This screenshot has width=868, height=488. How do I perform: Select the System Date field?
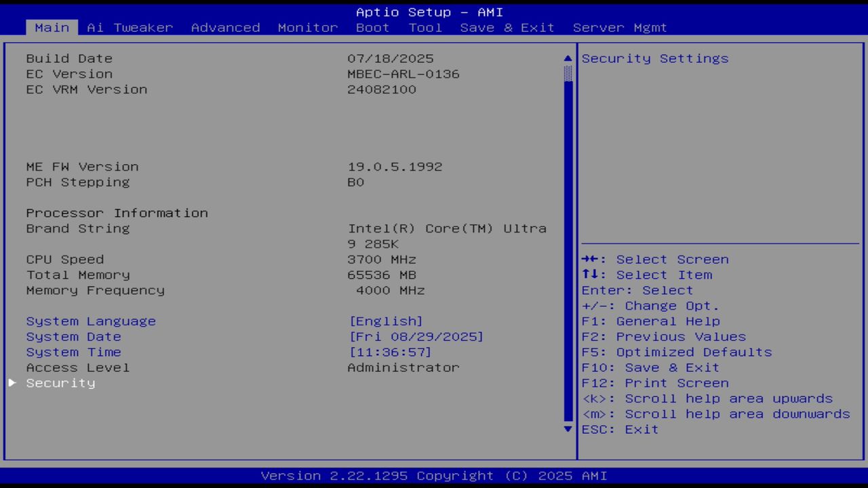(73, 336)
